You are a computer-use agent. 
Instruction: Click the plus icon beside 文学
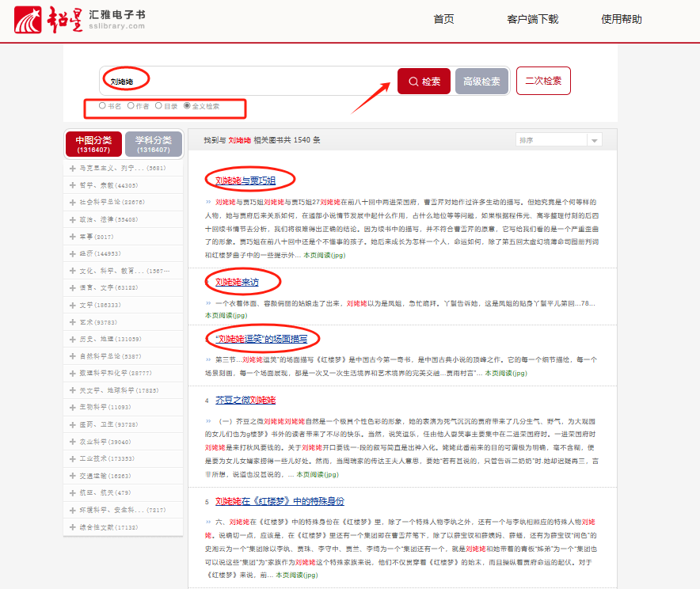pyautogui.click(x=72, y=305)
